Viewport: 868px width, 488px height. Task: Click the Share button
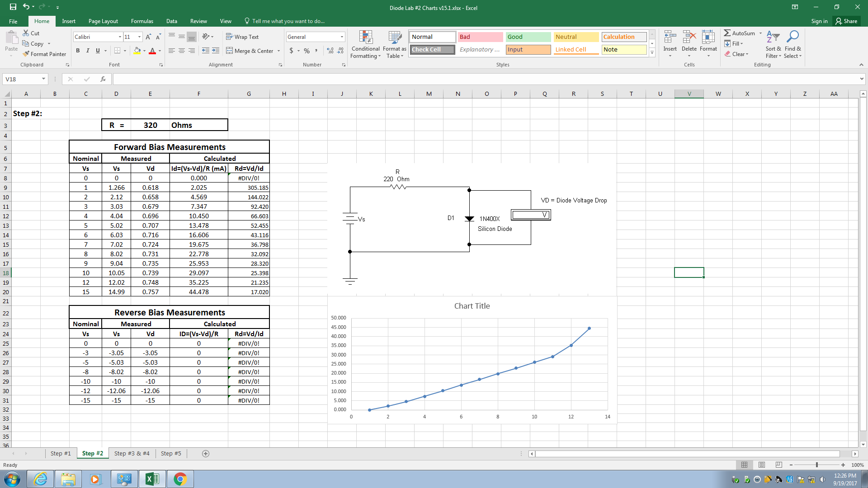coord(847,21)
